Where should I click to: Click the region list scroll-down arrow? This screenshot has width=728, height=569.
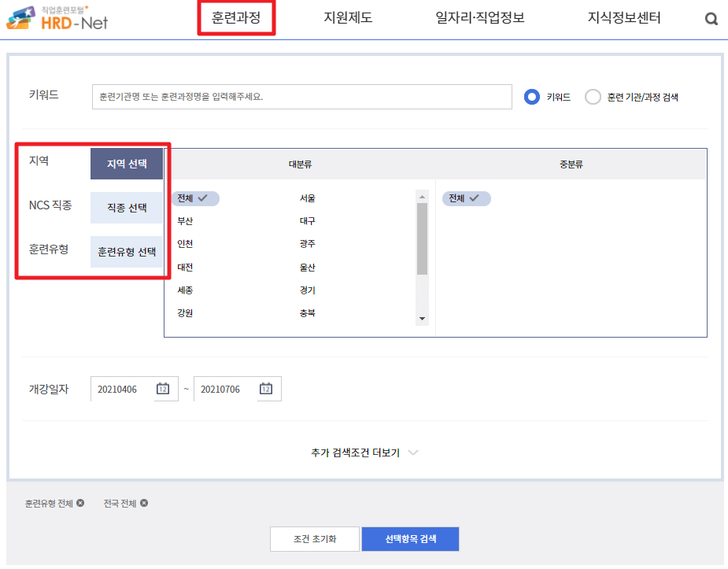pos(422,319)
